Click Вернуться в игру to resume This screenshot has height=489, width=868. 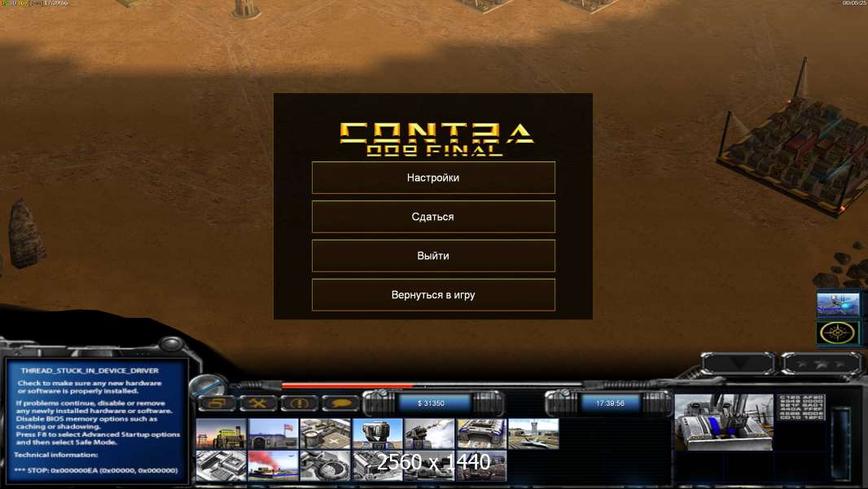(433, 294)
